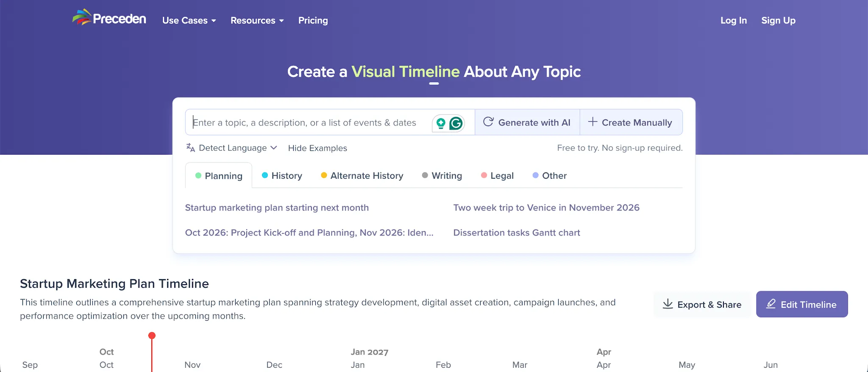868x372 pixels.
Task: Expand the Detect Language selector
Action: click(x=232, y=148)
